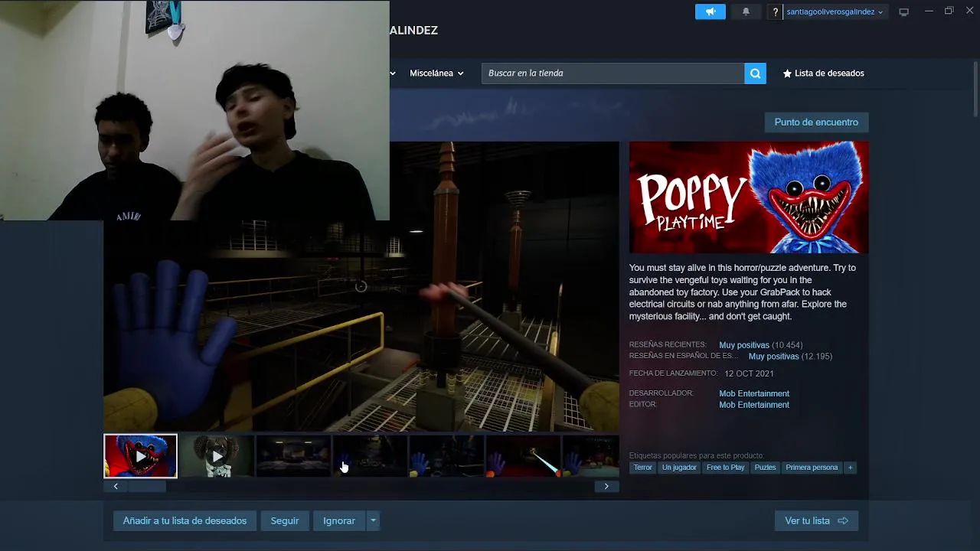Select the fourth screenshot thumbnail under the cursor
This screenshot has height=551, width=980.
pos(370,456)
